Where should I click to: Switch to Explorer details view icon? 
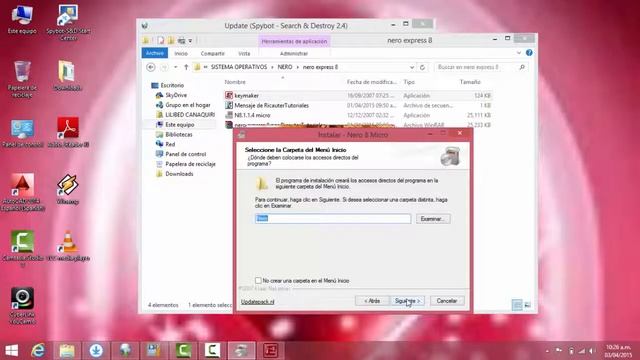click(x=517, y=305)
